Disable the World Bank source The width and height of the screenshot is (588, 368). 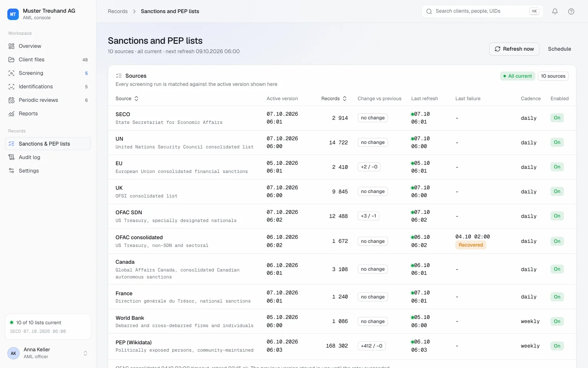(557, 321)
